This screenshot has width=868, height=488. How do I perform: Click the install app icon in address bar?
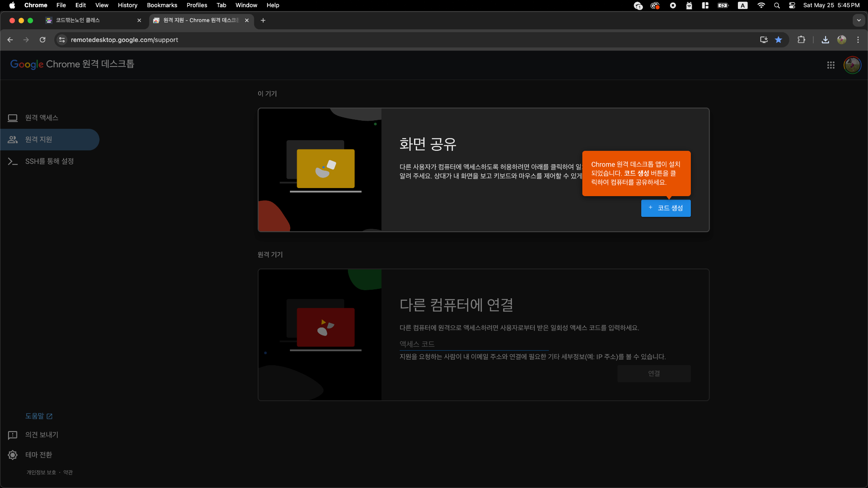pos(764,40)
